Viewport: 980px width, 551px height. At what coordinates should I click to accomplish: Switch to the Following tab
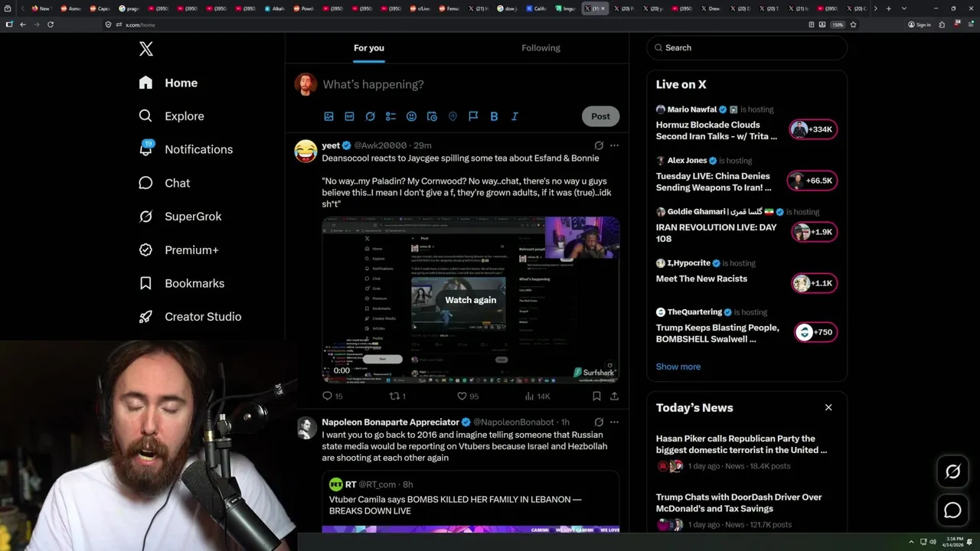pyautogui.click(x=541, y=48)
